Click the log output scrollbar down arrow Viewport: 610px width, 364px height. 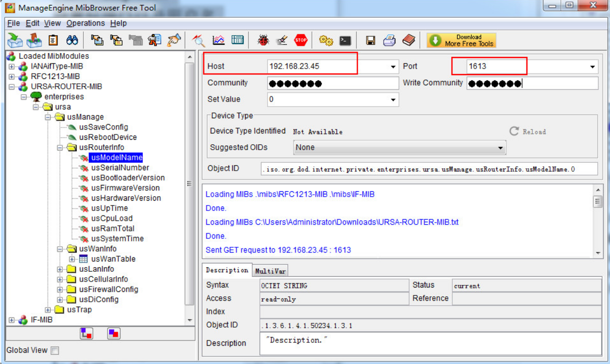pos(598,253)
